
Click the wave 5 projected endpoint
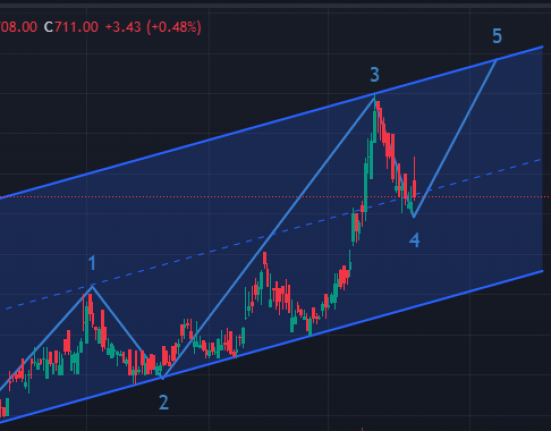coord(496,60)
